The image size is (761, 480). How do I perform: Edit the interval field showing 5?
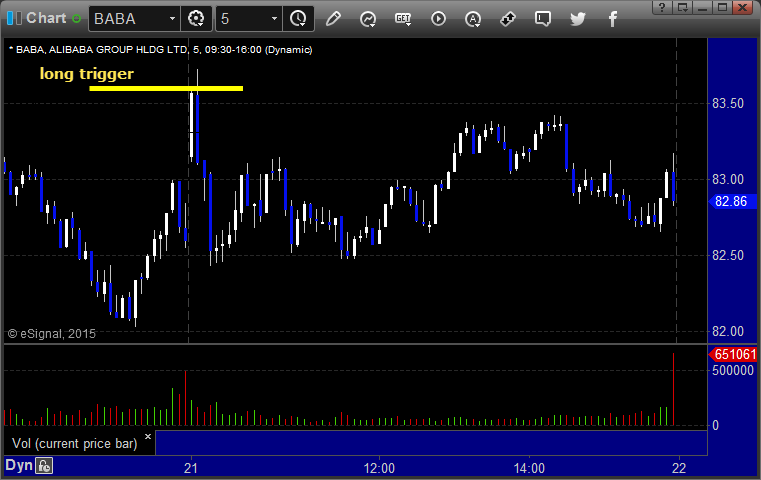point(243,19)
